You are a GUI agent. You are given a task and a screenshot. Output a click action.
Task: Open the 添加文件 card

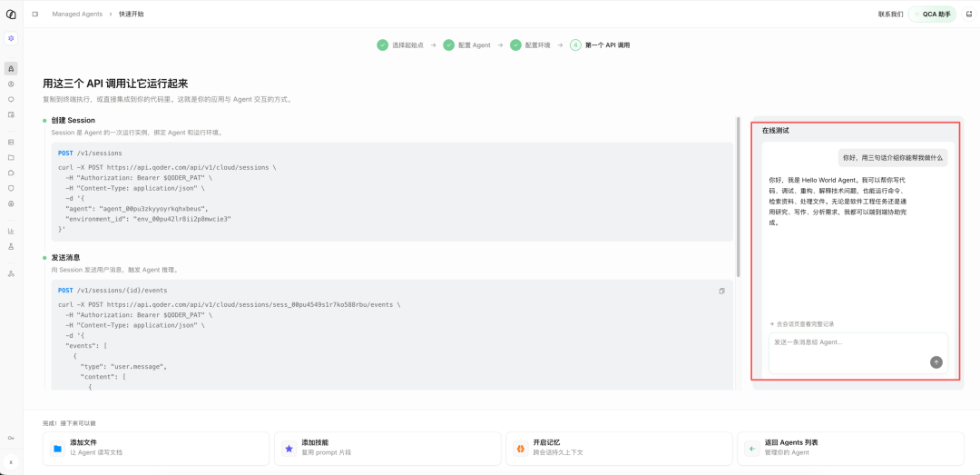click(156, 448)
